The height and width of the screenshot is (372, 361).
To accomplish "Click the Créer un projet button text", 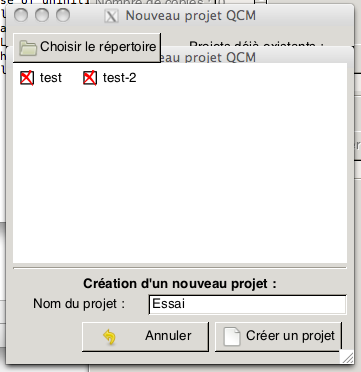I will point(290,336).
